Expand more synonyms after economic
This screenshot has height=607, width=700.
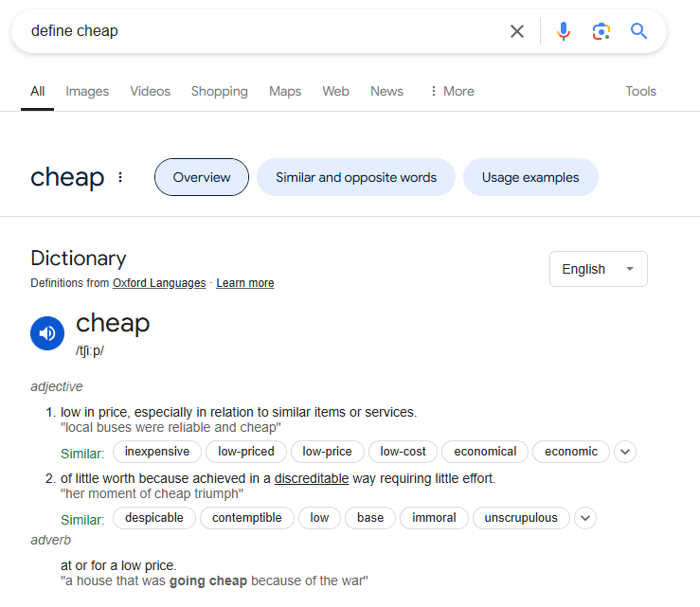tap(625, 452)
